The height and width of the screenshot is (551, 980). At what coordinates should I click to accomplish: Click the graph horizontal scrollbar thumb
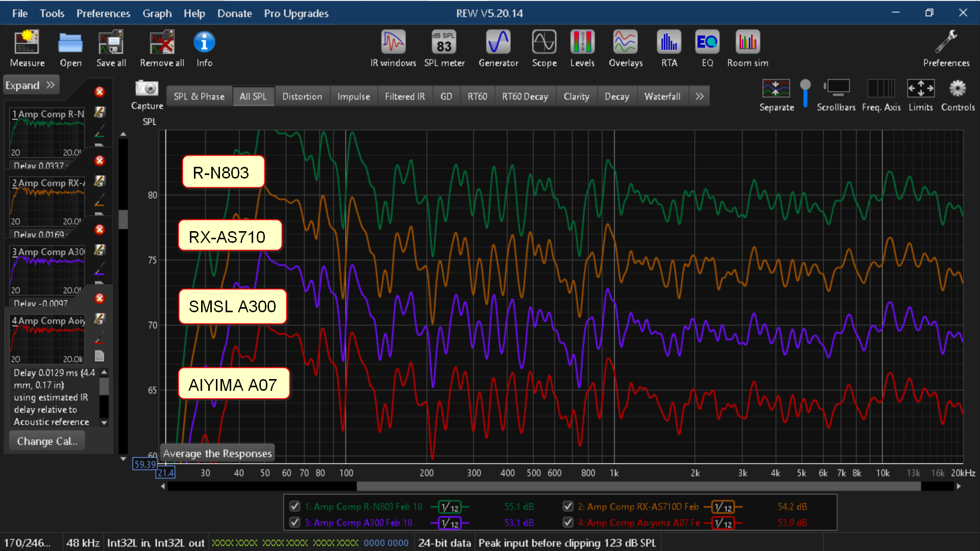[638, 486]
